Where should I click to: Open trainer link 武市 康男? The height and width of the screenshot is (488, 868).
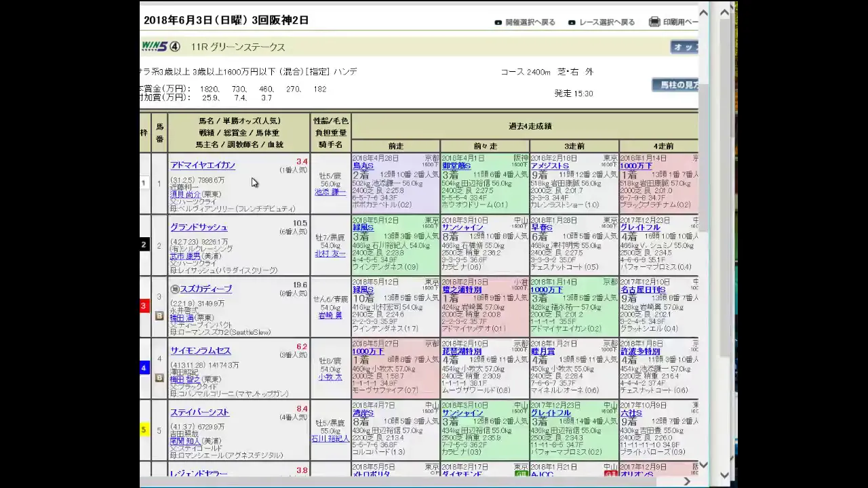click(x=185, y=256)
